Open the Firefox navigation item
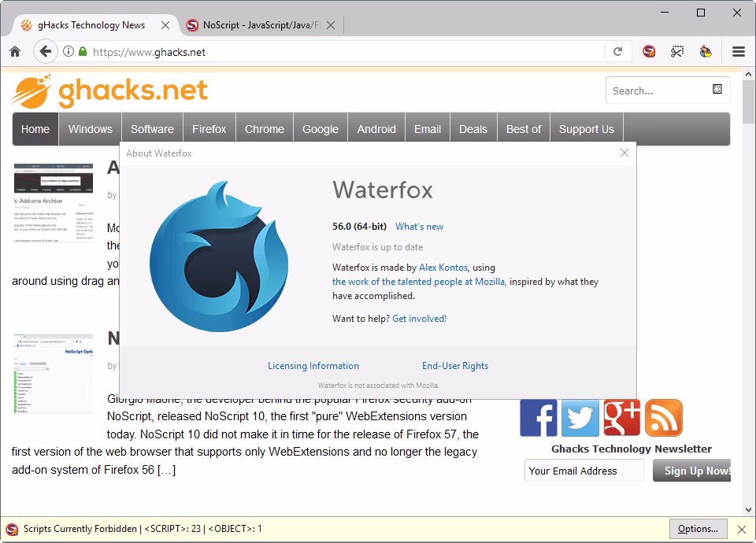 tap(209, 129)
